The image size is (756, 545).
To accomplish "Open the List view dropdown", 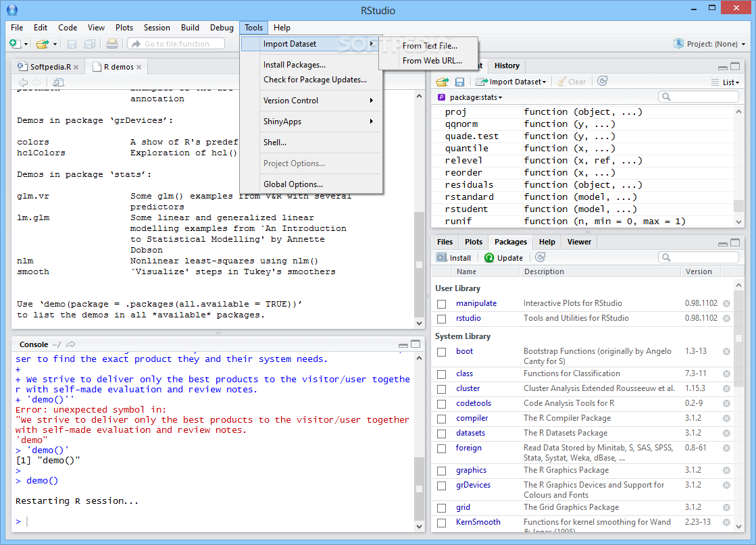I will coord(725,82).
